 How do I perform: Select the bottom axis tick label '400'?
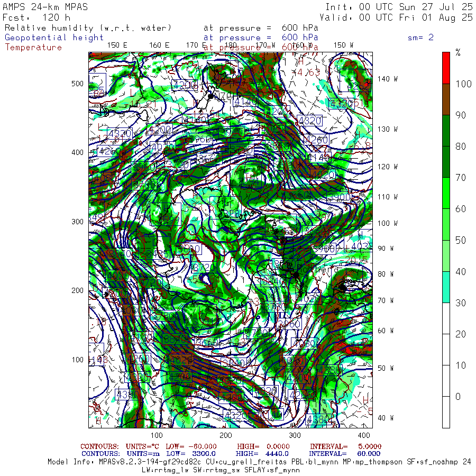[364, 435]
